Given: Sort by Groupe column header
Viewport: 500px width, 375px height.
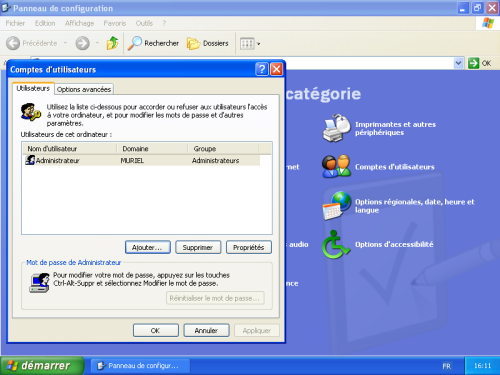Looking at the screenshot, I should click(x=223, y=149).
